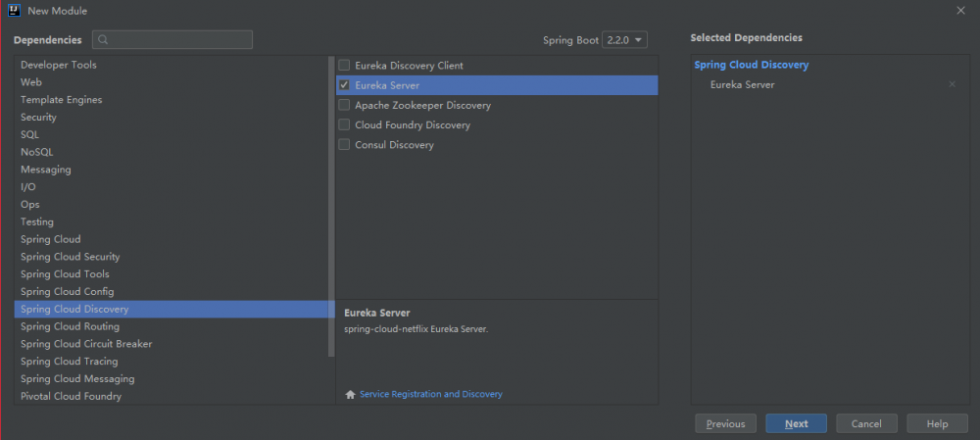Viewport: 980px width, 440px height.
Task: Choose the NoSQL dependency category
Action: click(37, 152)
